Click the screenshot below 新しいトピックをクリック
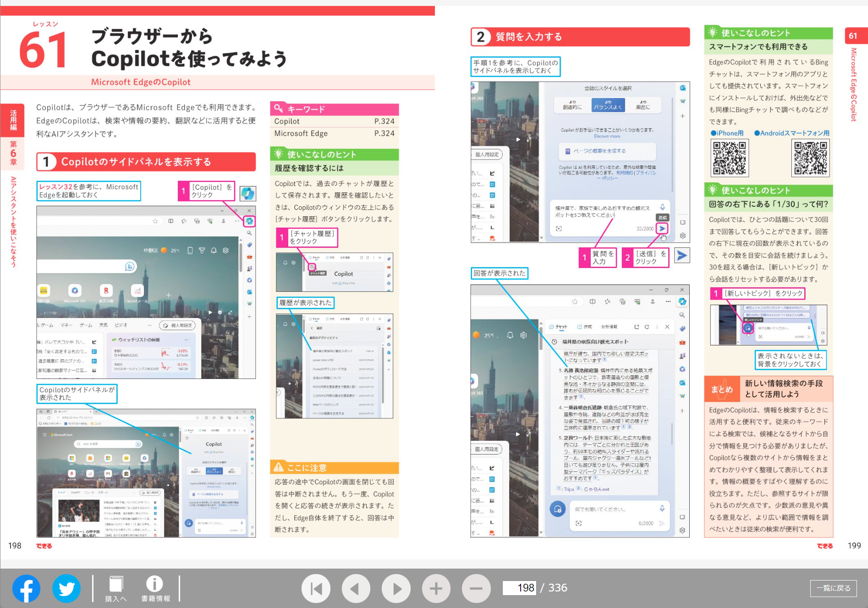868x608 pixels. tap(769, 325)
